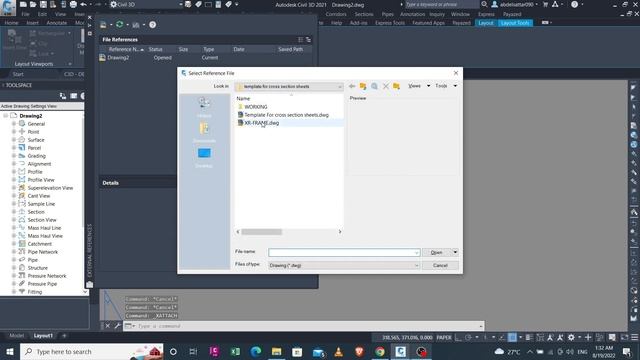The image size is (640, 360).
Task: Click right arrow of file list scrollbar
Action: pos(340,232)
